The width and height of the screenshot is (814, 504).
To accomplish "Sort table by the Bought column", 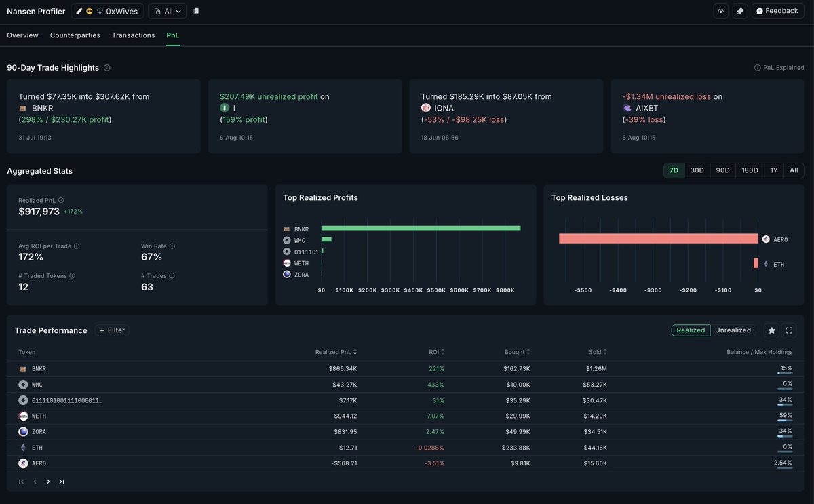I will [x=517, y=352].
